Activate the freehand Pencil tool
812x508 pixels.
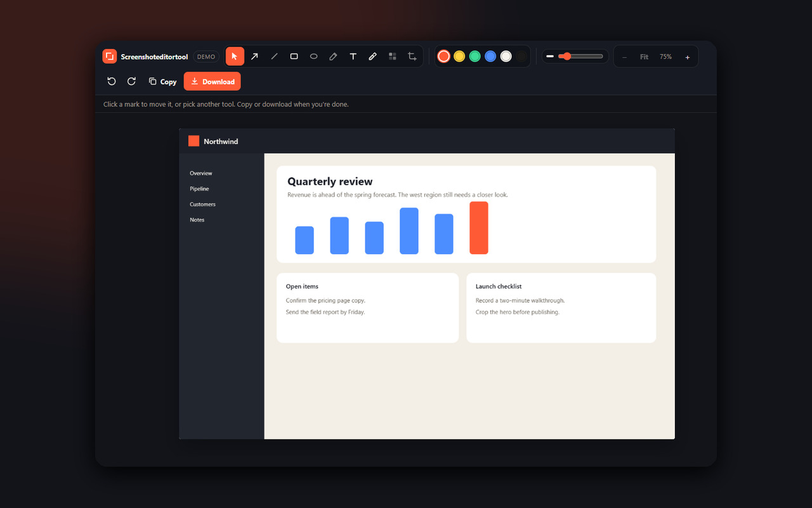click(333, 57)
